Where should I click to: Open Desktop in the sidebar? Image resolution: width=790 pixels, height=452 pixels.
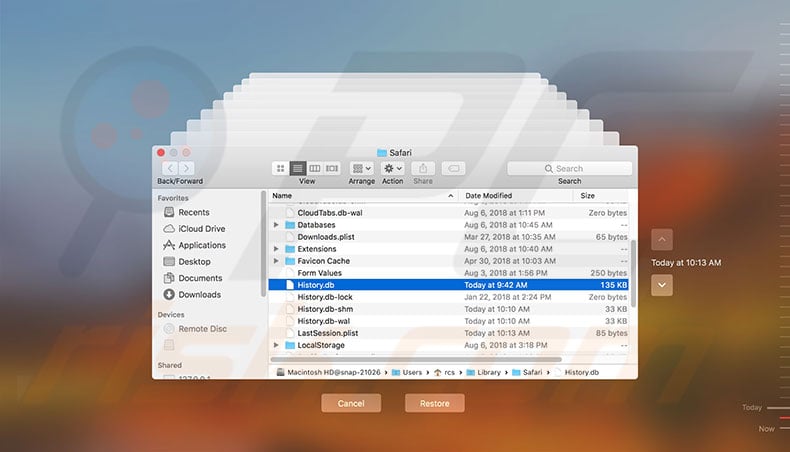click(187, 262)
